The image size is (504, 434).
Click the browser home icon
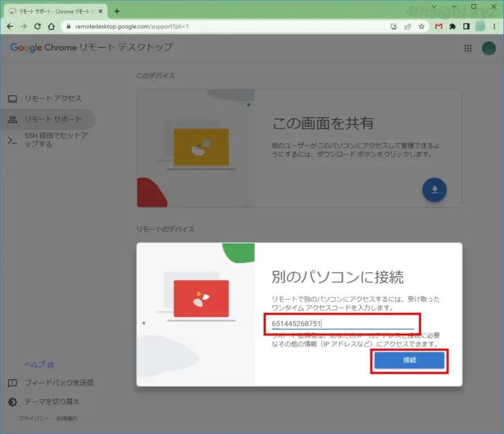coord(51,26)
